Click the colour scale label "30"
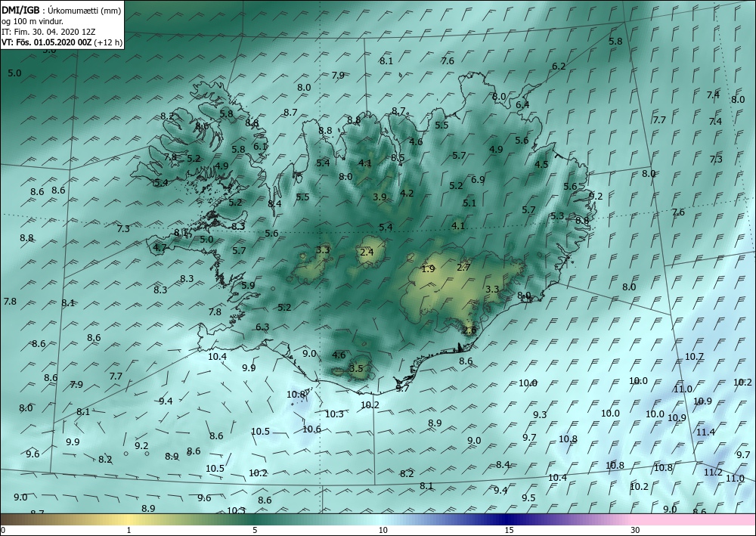The image size is (756, 536). (636, 530)
